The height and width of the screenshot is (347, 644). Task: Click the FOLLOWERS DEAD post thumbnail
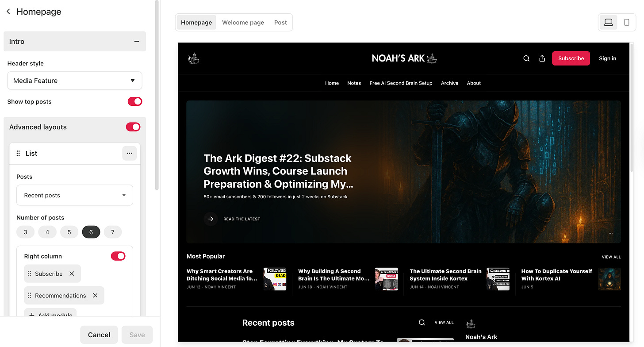(275, 279)
